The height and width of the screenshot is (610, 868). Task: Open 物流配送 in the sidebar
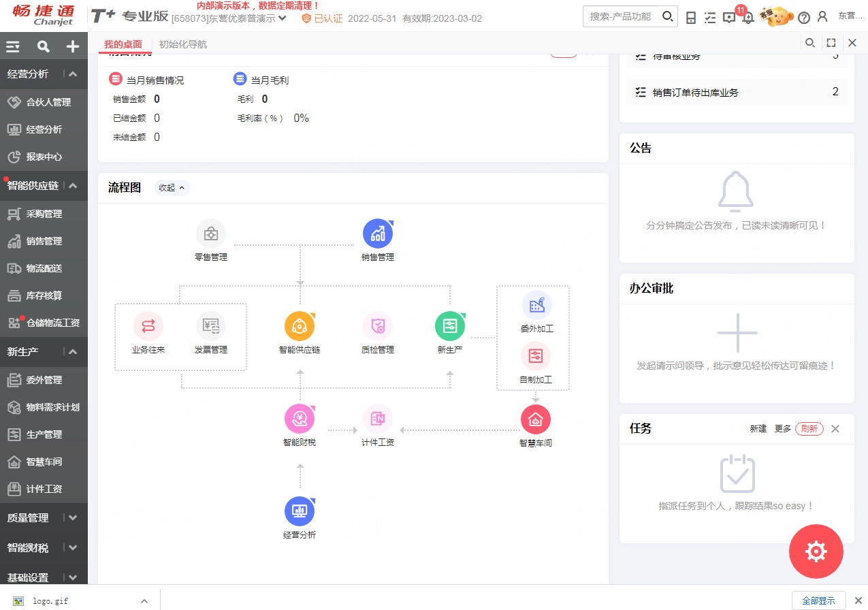[x=44, y=268]
